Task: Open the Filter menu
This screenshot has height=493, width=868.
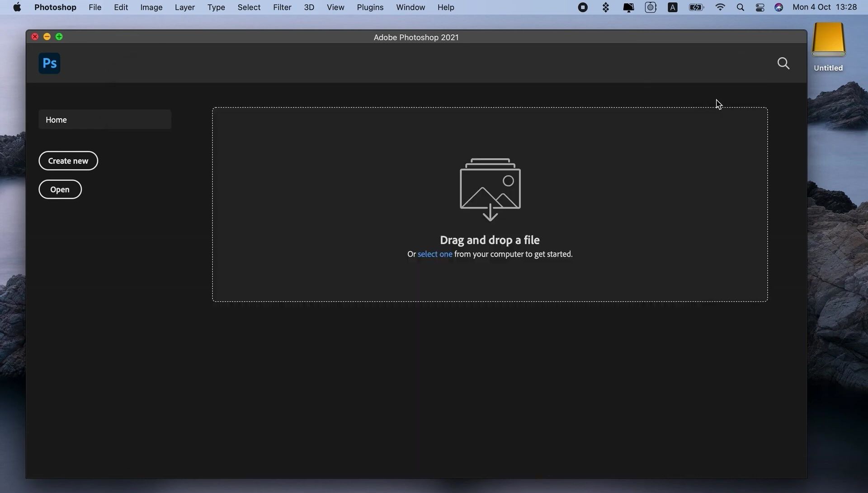Action: [x=282, y=7]
